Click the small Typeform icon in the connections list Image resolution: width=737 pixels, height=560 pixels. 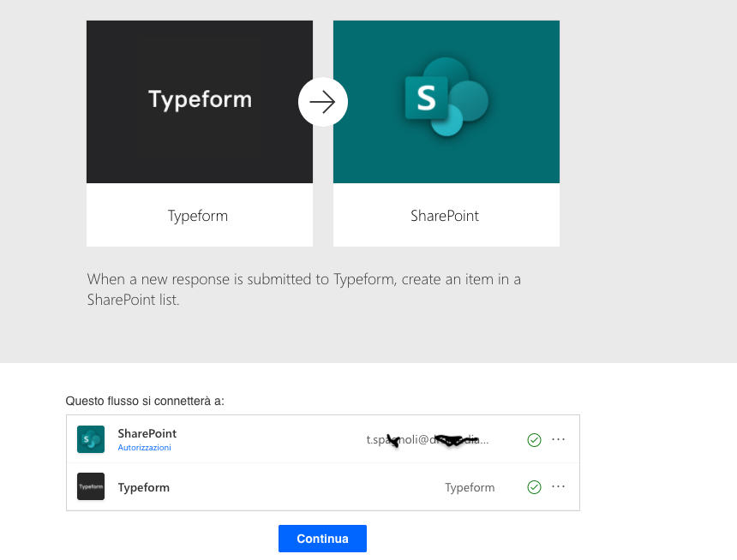[91, 486]
